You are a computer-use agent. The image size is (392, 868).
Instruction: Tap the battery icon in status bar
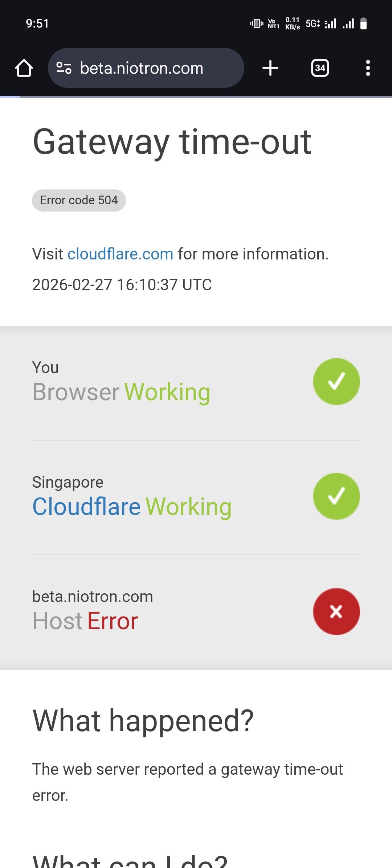coord(363,24)
